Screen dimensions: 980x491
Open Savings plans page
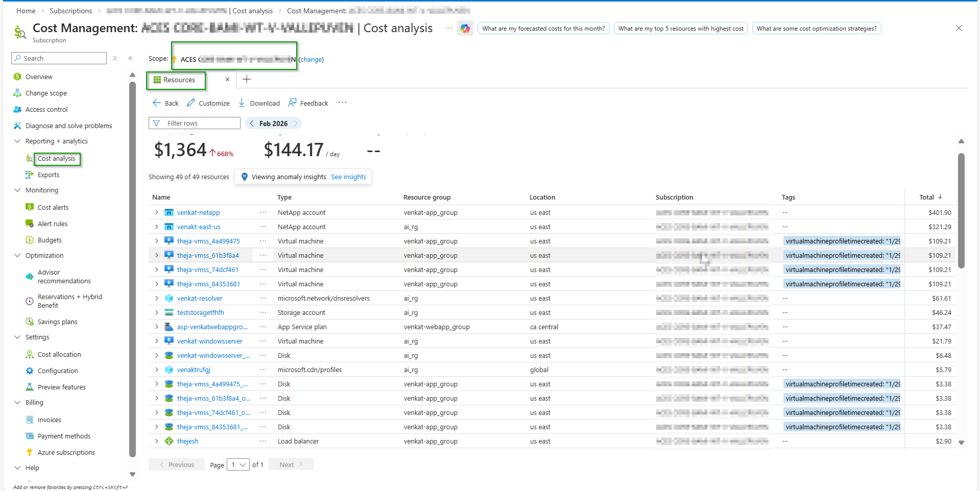57,322
